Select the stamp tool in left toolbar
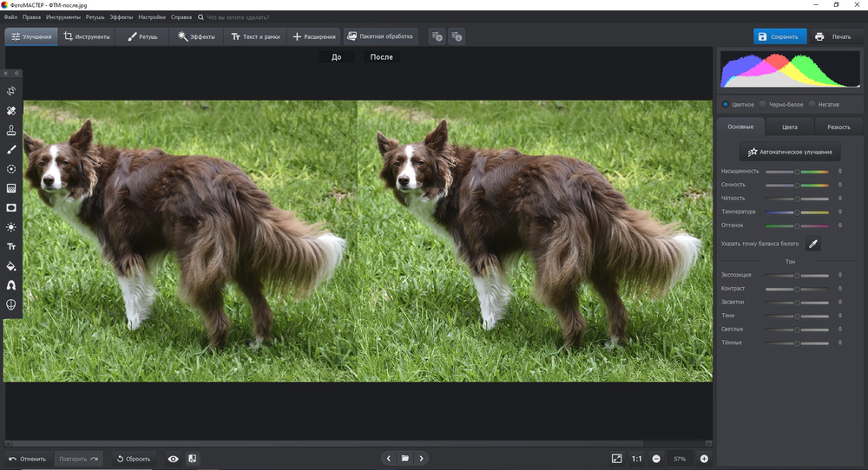This screenshot has width=868, height=470. coord(11,130)
